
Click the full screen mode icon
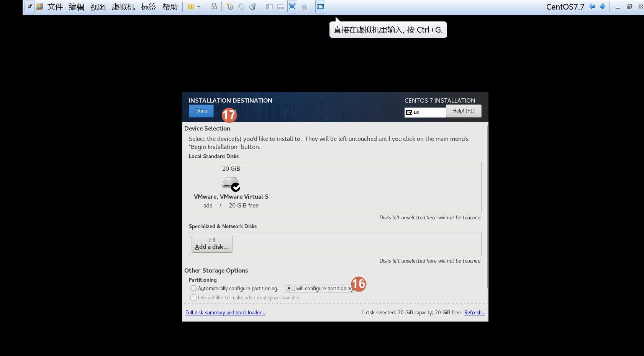(x=292, y=7)
